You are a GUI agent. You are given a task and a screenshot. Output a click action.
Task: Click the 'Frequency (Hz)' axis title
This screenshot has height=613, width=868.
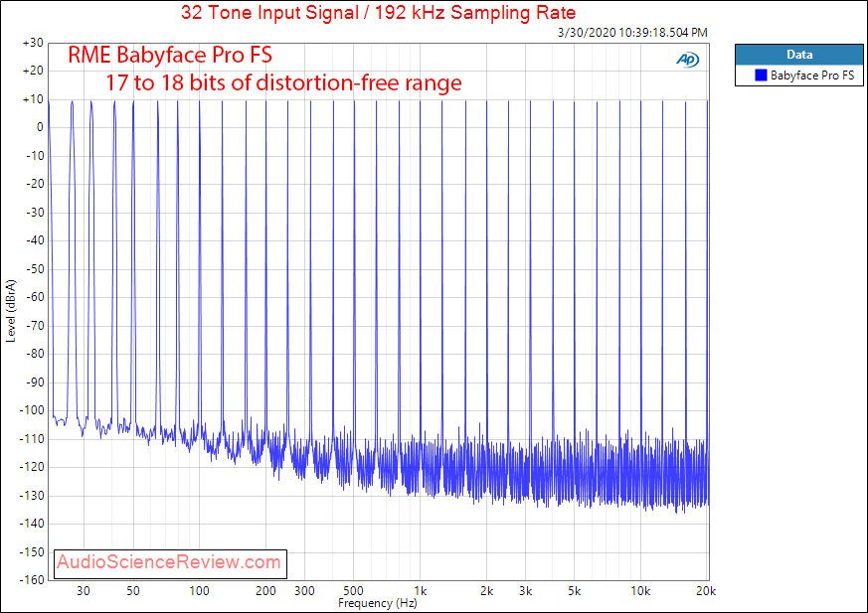378,602
